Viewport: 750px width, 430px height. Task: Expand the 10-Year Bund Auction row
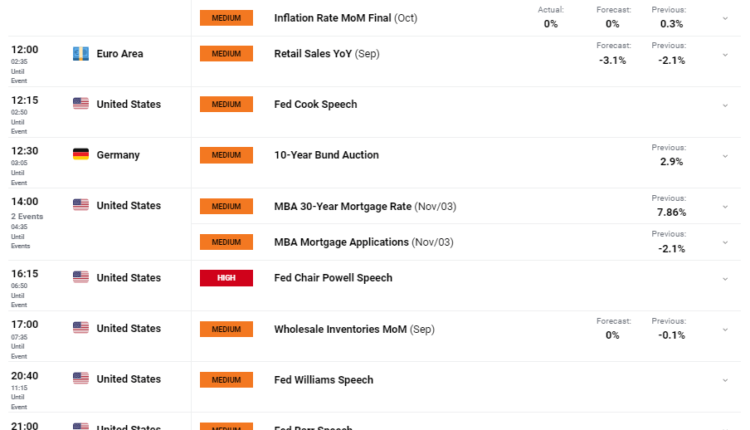pos(725,157)
